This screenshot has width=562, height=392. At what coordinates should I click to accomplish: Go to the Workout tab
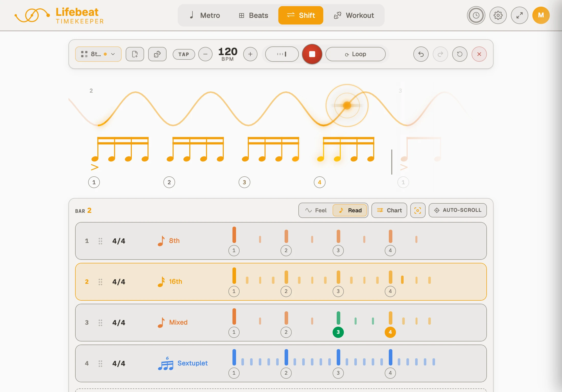[354, 15]
